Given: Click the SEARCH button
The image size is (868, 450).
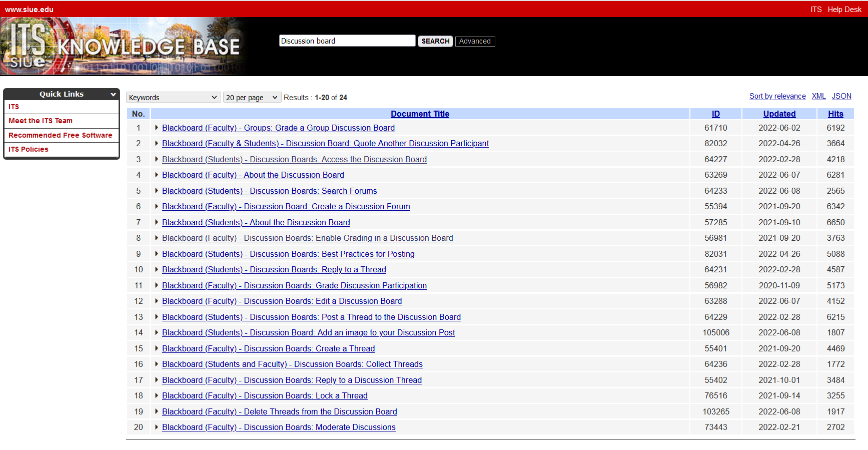Looking at the screenshot, I should tap(435, 41).
